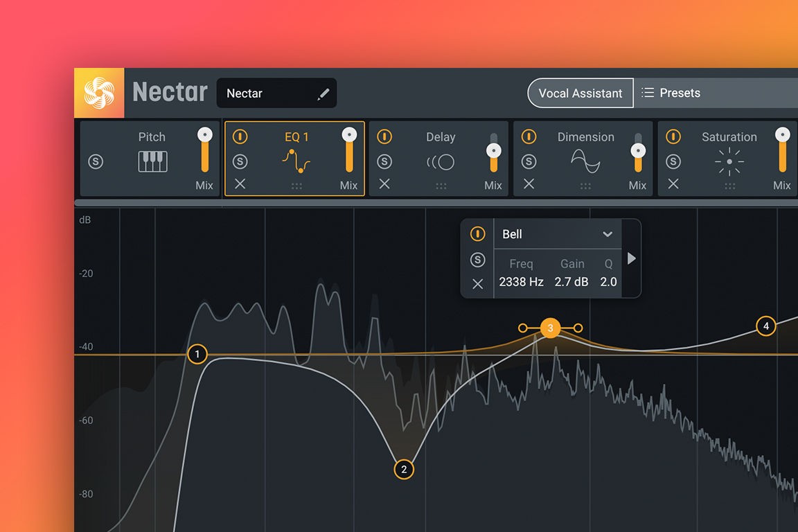The image size is (798, 532).
Task: Click the Delay module drag handle dots
Action: click(x=441, y=186)
